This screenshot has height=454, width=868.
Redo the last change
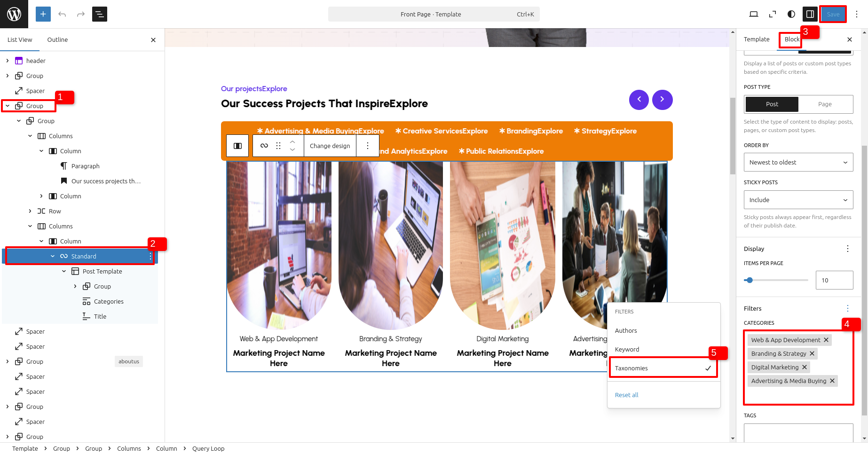pyautogui.click(x=81, y=14)
